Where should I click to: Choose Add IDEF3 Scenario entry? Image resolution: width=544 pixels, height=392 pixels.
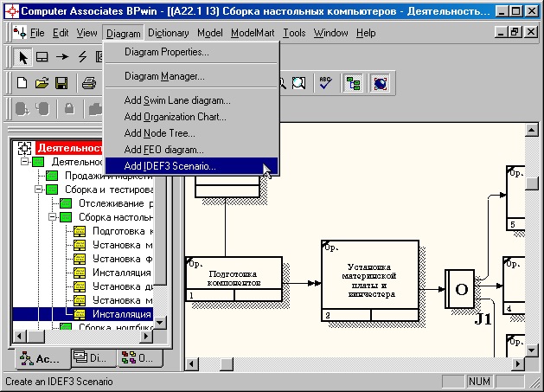pos(191,166)
